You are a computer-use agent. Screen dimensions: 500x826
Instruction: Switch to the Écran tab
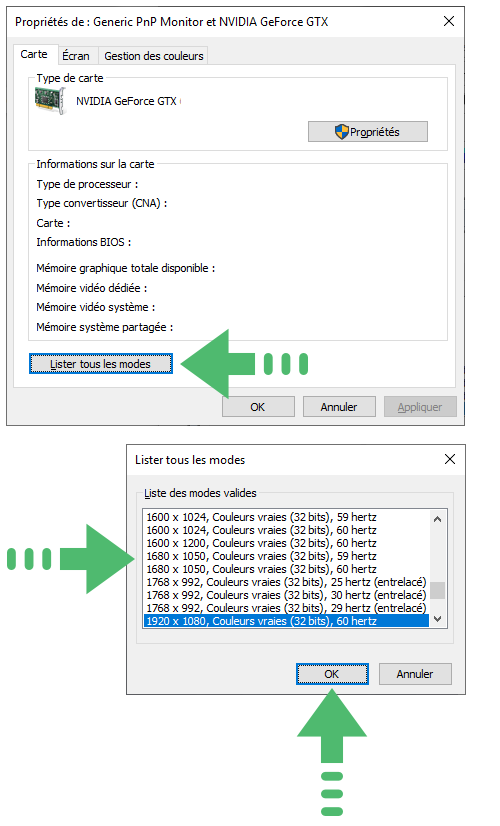(76, 56)
